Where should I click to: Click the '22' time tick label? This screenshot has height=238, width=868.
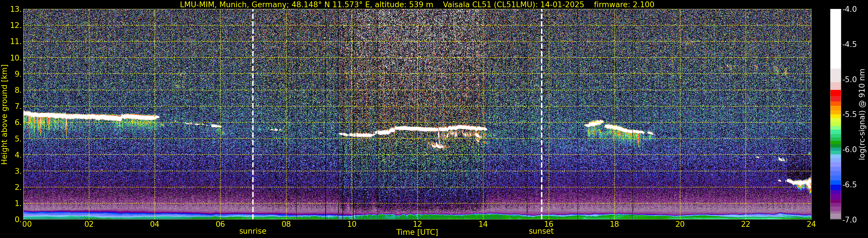(746, 224)
